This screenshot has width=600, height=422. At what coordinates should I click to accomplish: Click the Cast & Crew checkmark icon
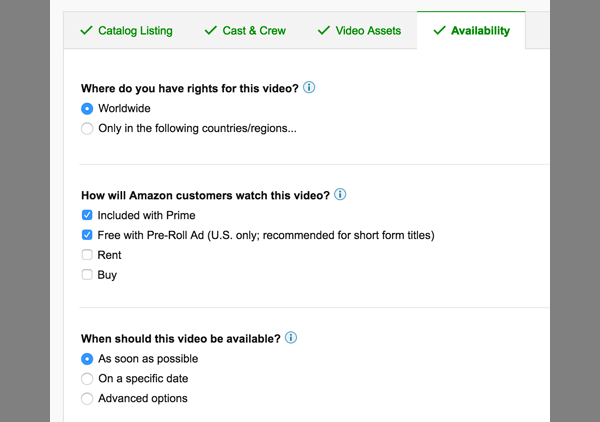click(x=211, y=30)
